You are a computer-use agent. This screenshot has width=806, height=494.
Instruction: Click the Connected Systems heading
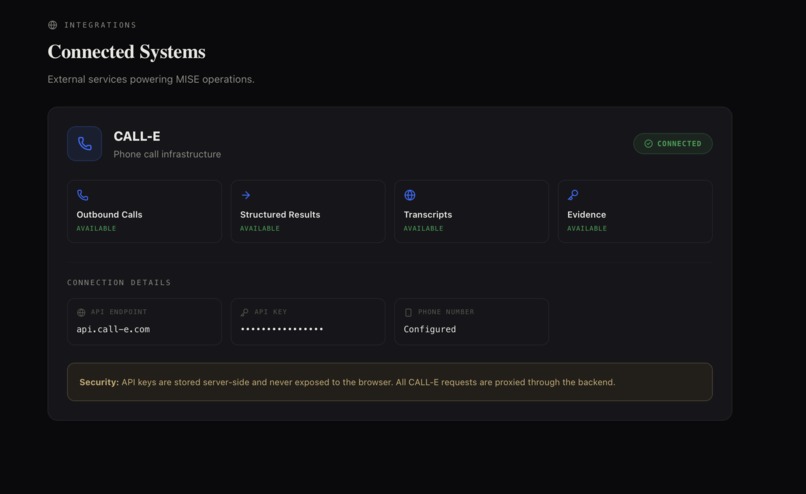click(126, 52)
